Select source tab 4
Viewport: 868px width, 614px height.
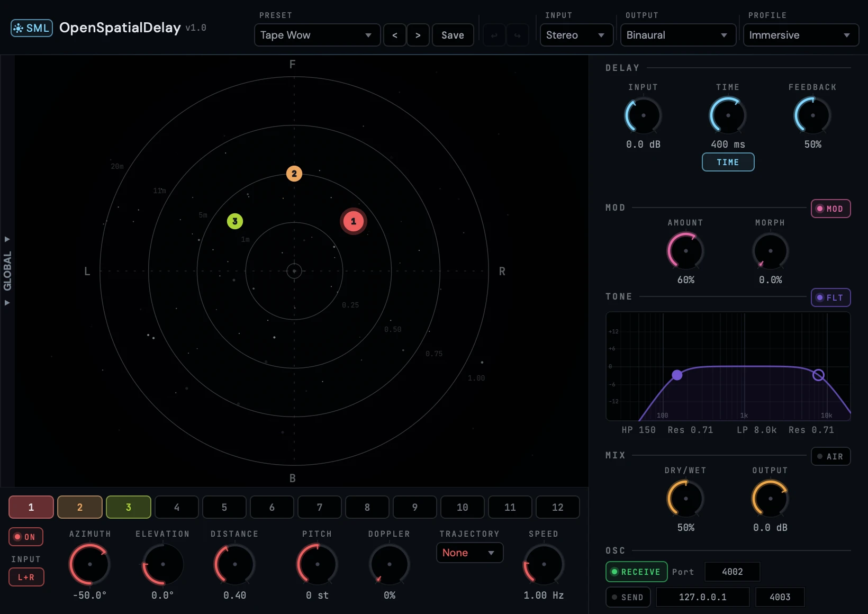click(x=177, y=507)
